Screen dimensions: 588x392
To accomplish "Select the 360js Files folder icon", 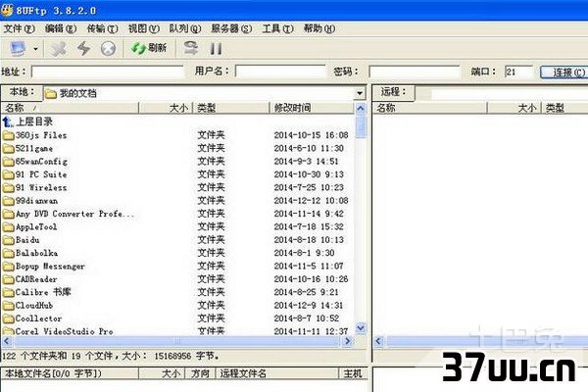I will click(8, 135).
